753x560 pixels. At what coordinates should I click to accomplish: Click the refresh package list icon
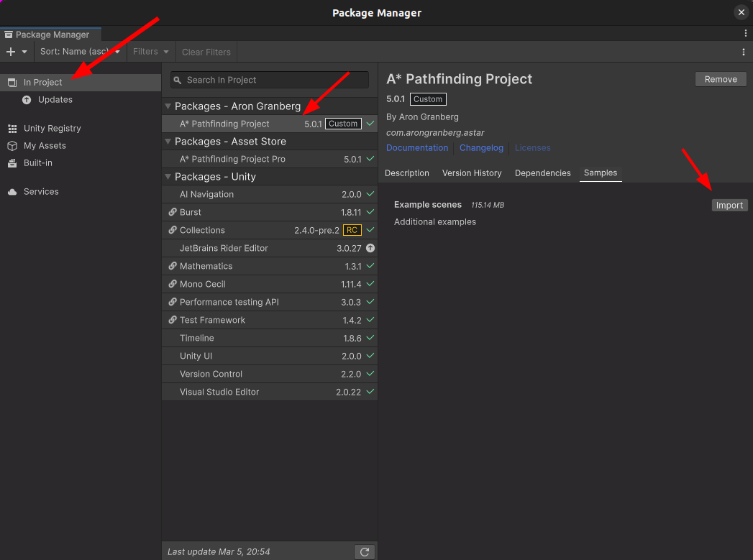[x=365, y=551]
